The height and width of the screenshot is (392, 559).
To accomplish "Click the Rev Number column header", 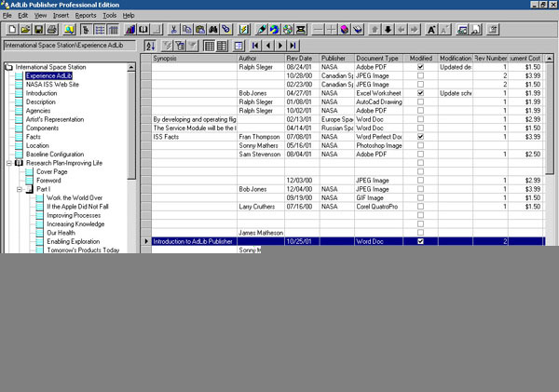I will click(x=491, y=58).
